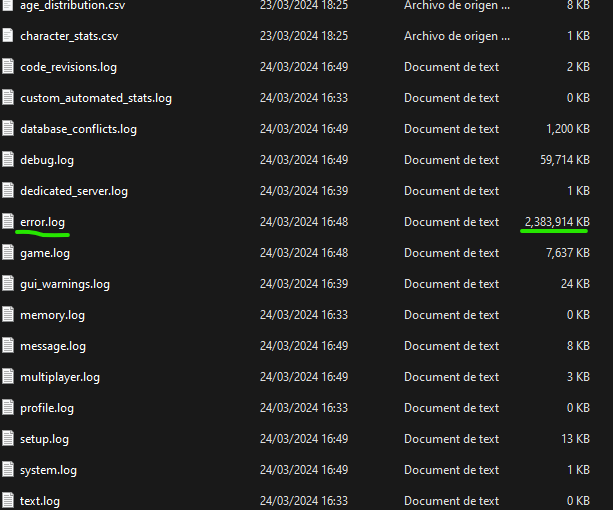Select the 1,200 KB size value
Screen dimensions: 613x510
(x=568, y=129)
